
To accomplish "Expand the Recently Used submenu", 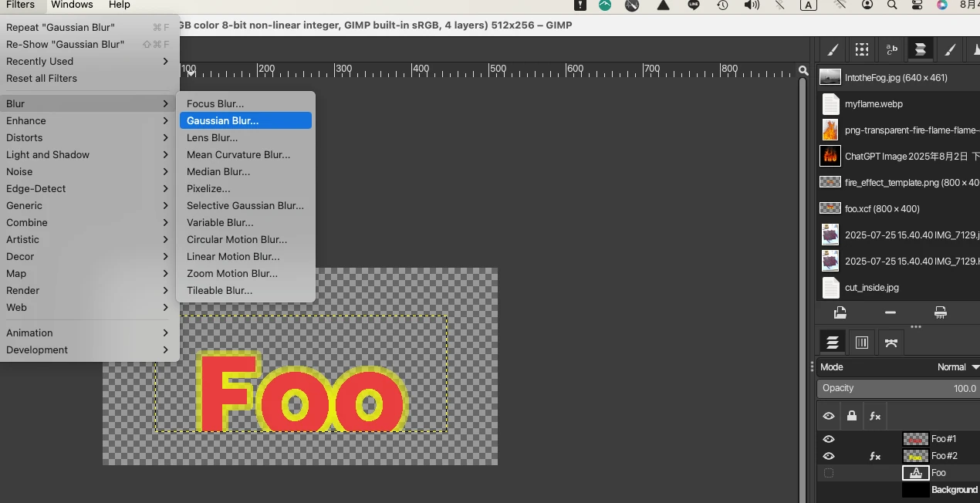I will tap(85, 61).
